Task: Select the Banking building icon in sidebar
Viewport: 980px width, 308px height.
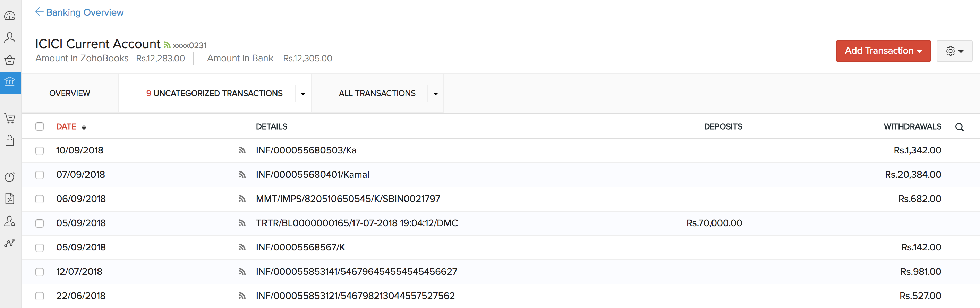Action: (10, 82)
